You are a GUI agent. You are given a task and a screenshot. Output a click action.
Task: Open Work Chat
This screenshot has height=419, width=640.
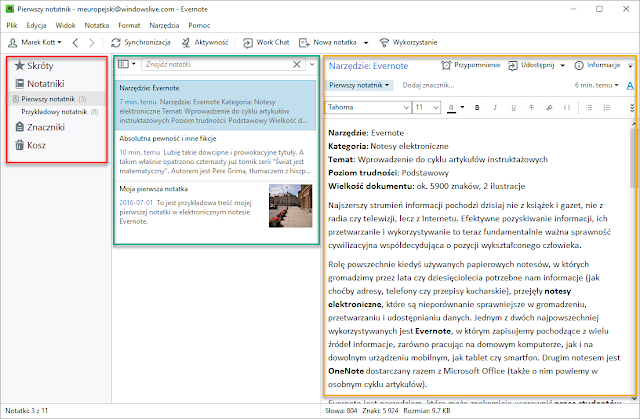pyautogui.click(x=266, y=42)
